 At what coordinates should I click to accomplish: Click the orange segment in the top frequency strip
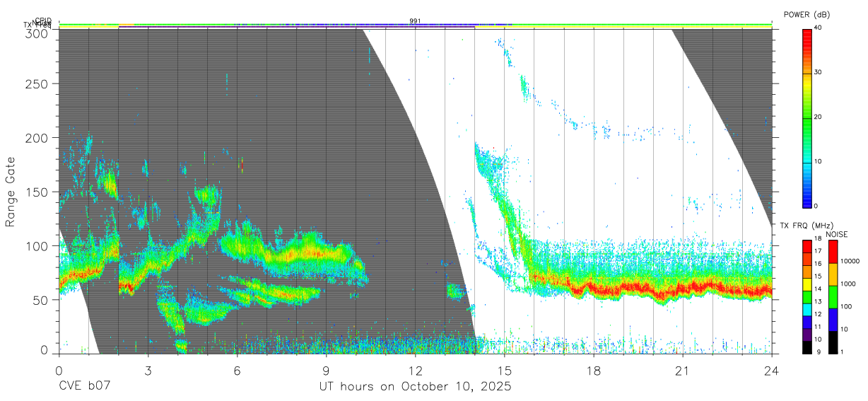point(126,25)
